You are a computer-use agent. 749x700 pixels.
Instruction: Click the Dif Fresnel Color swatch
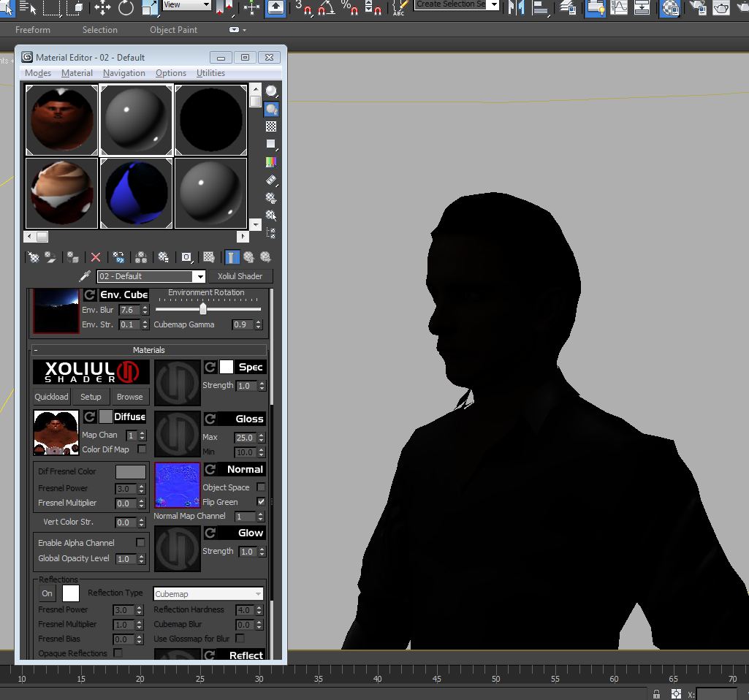131,472
